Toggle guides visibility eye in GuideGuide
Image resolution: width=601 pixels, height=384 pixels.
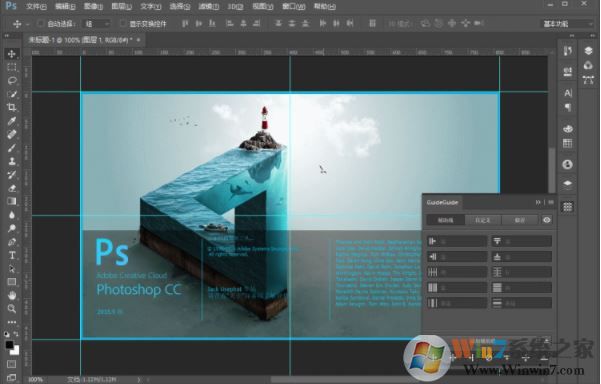[547, 220]
